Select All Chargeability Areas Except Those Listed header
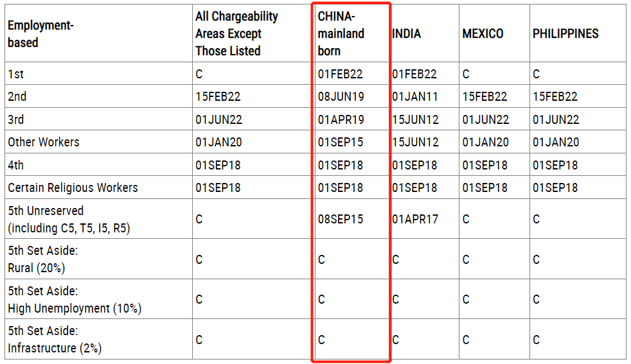The height and width of the screenshot is (364, 631). click(236, 33)
